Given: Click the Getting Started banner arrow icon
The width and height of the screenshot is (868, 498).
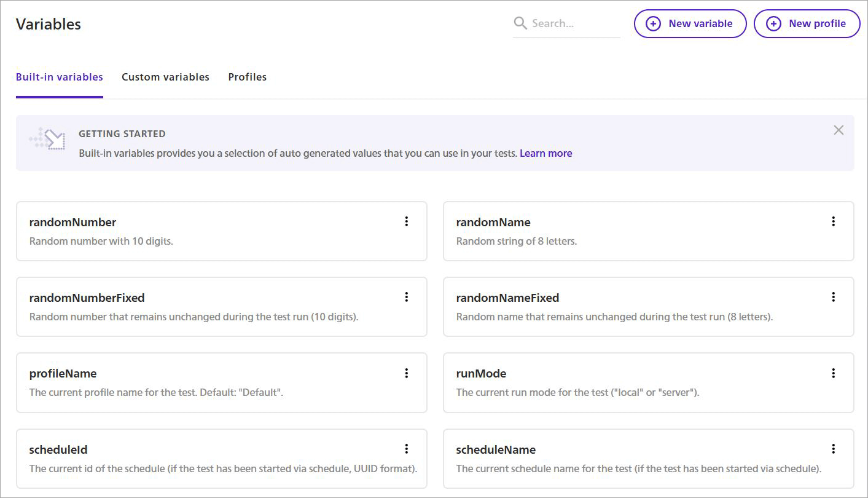Looking at the screenshot, I should [48, 140].
